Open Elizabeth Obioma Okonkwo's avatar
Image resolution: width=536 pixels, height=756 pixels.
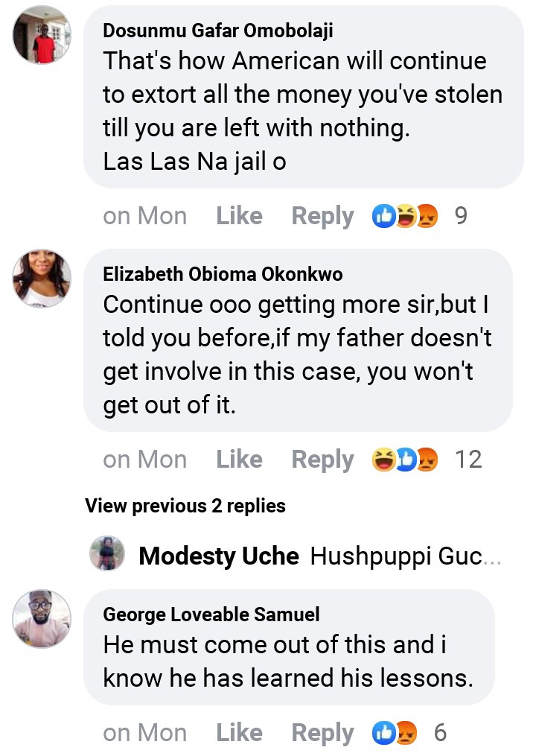42,279
